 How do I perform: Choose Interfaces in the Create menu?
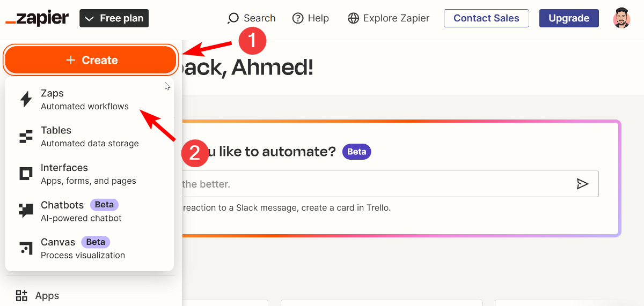point(88,174)
